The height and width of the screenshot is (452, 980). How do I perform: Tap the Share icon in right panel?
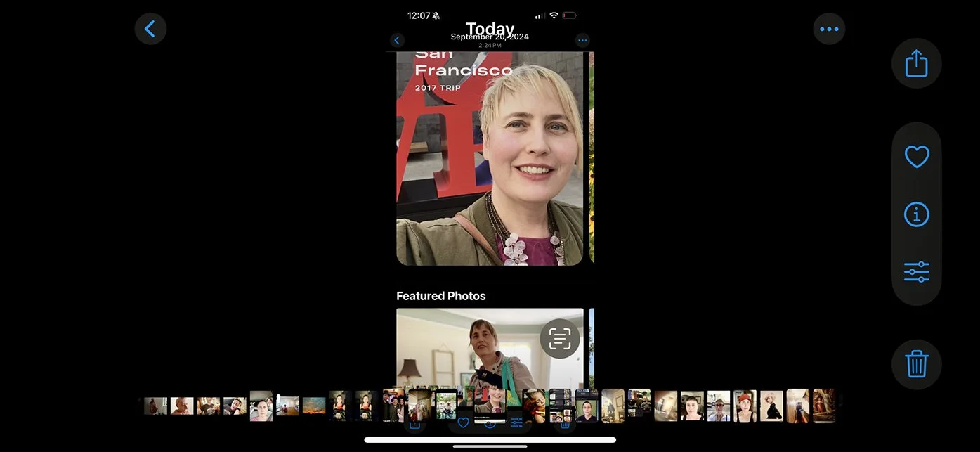tap(916, 63)
